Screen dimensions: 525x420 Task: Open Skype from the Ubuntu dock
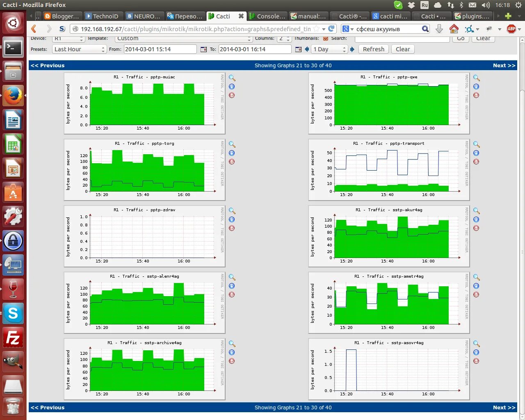(x=13, y=314)
